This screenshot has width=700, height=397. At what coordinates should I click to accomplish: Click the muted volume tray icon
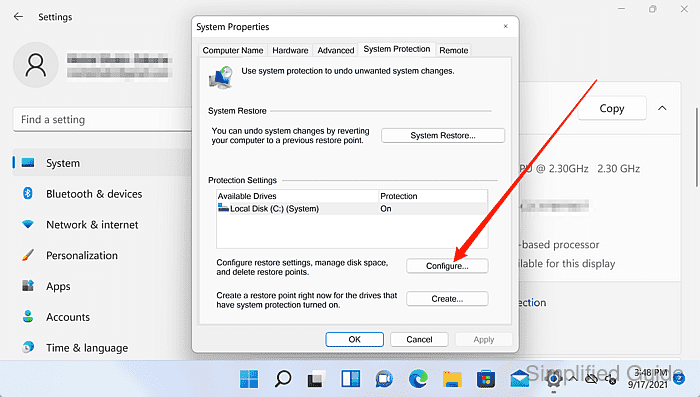[611, 380]
